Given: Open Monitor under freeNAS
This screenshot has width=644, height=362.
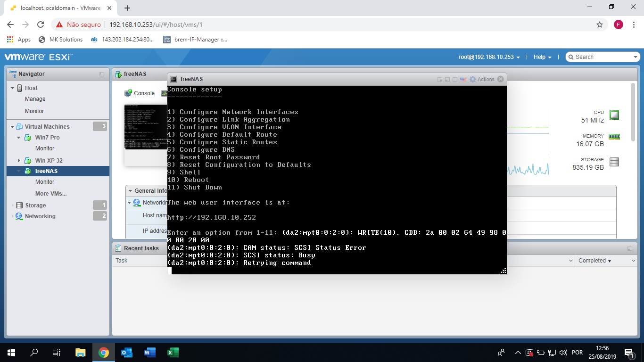Looking at the screenshot, I should tap(45, 182).
